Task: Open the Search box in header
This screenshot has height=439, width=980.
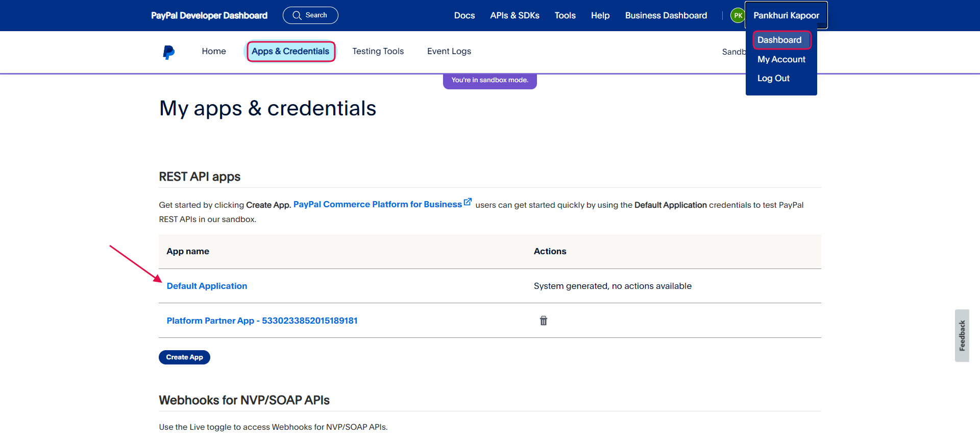Action: pyautogui.click(x=310, y=15)
